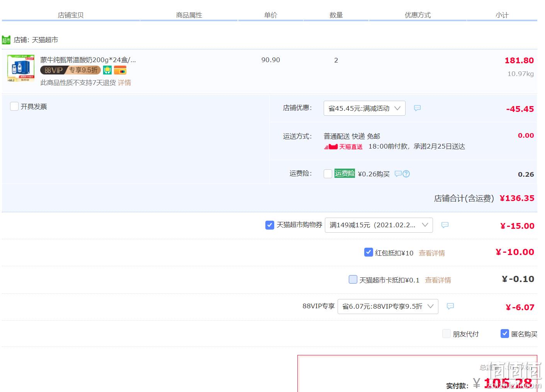Screen dimensions: 545x392
Task: Click the supermarket card deduction ¥-0.10
Action: [x=518, y=279]
